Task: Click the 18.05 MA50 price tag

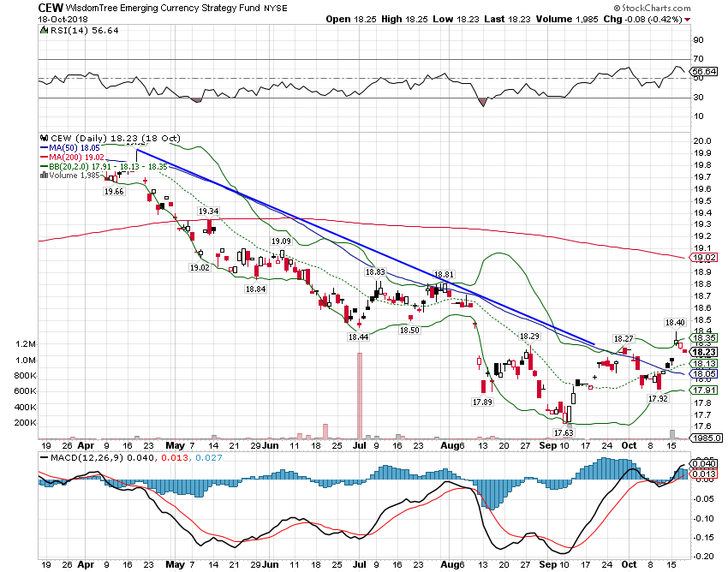Action: [704, 373]
